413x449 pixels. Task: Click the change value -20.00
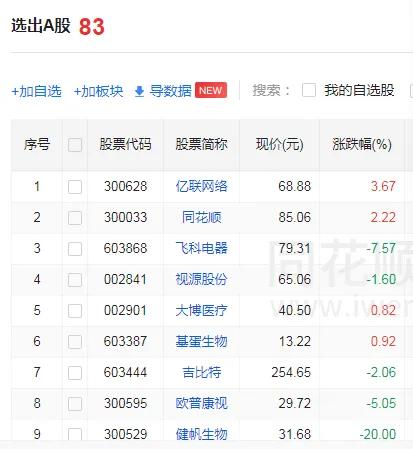coord(378,434)
